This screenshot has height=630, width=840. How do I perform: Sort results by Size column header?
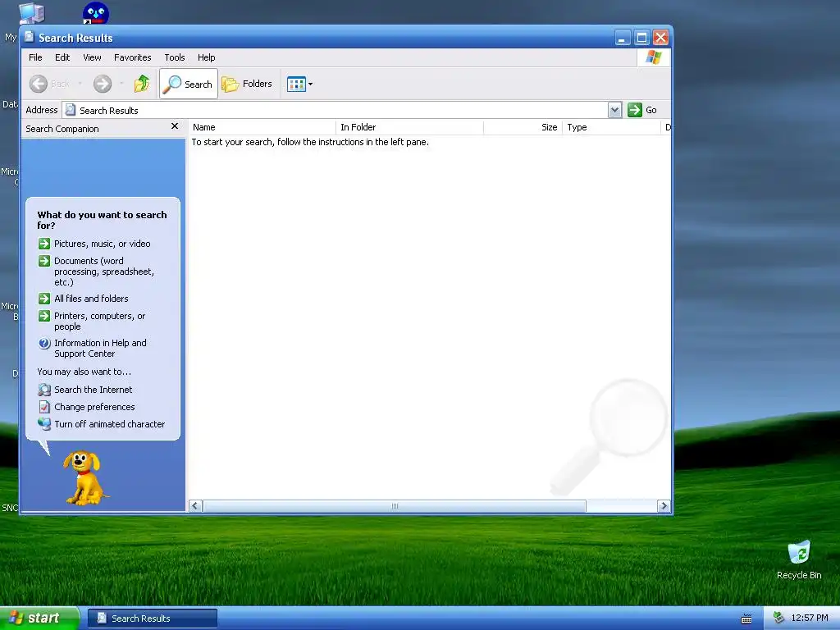click(523, 127)
